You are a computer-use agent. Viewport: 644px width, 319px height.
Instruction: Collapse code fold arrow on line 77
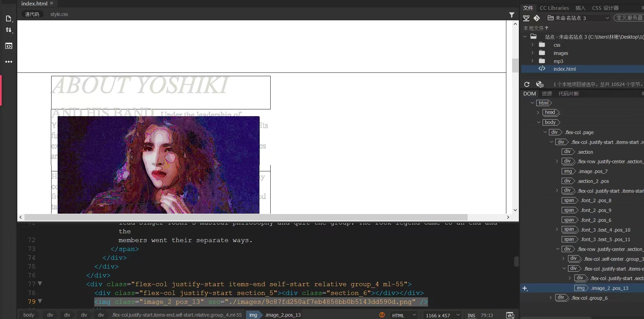(x=40, y=283)
